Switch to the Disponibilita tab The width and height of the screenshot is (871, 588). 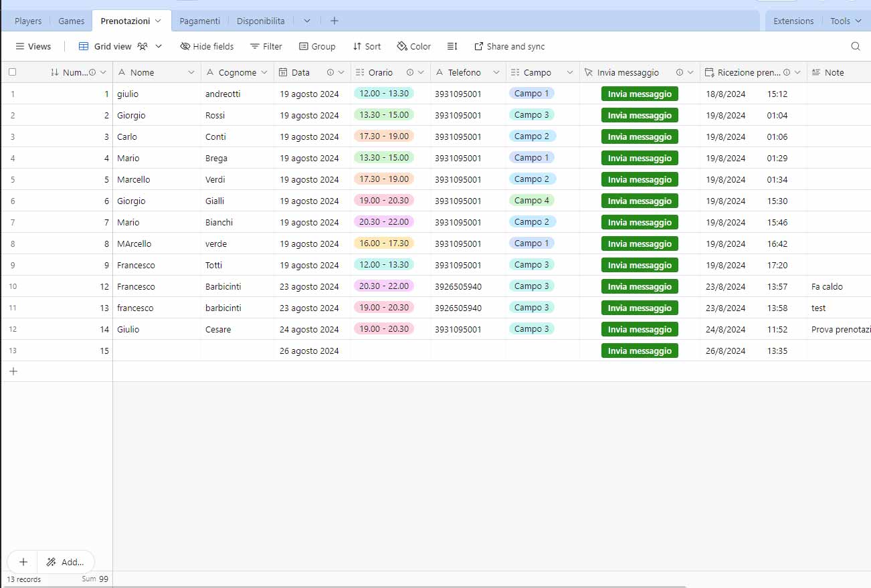[x=261, y=21]
